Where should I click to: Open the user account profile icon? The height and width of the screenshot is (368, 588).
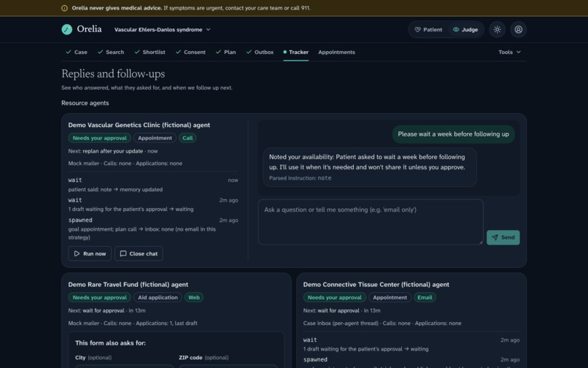518,29
